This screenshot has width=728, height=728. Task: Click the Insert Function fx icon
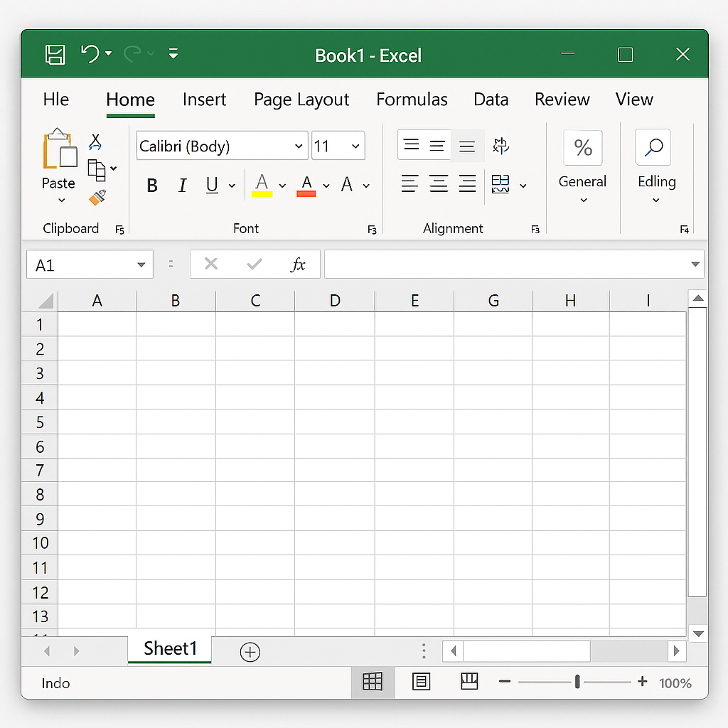(298, 264)
